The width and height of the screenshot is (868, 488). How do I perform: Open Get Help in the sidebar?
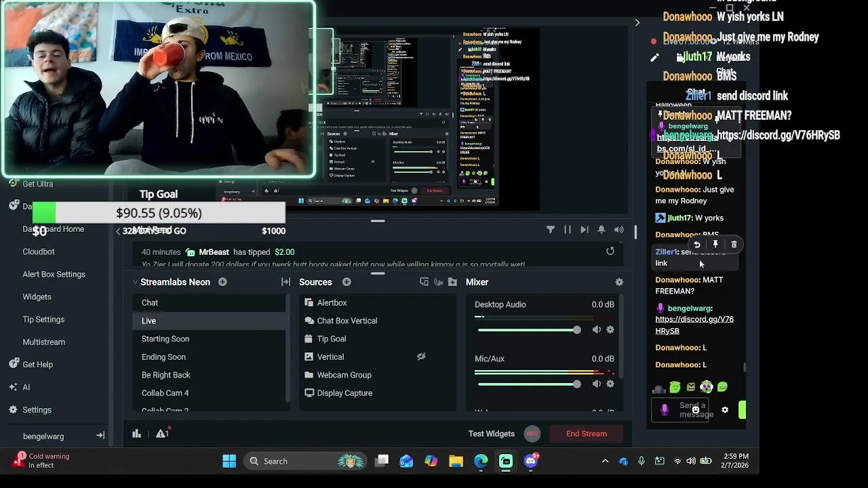(x=31, y=365)
